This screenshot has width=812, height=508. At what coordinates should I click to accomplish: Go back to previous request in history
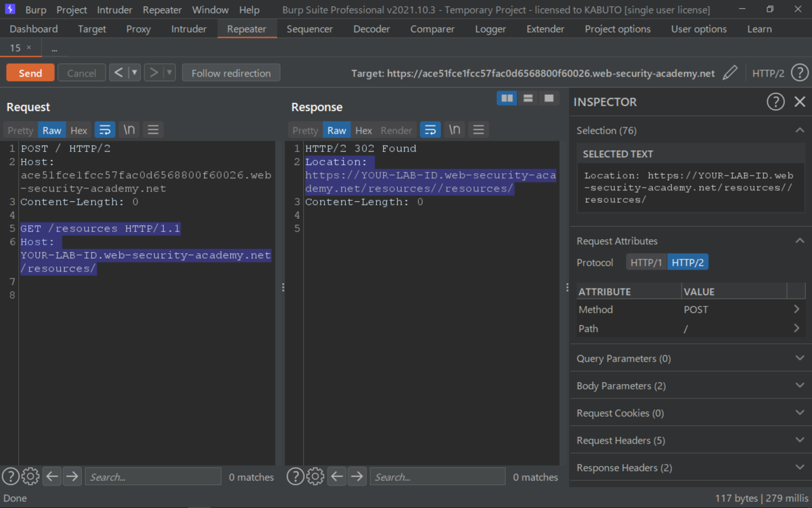(x=118, y=73)
